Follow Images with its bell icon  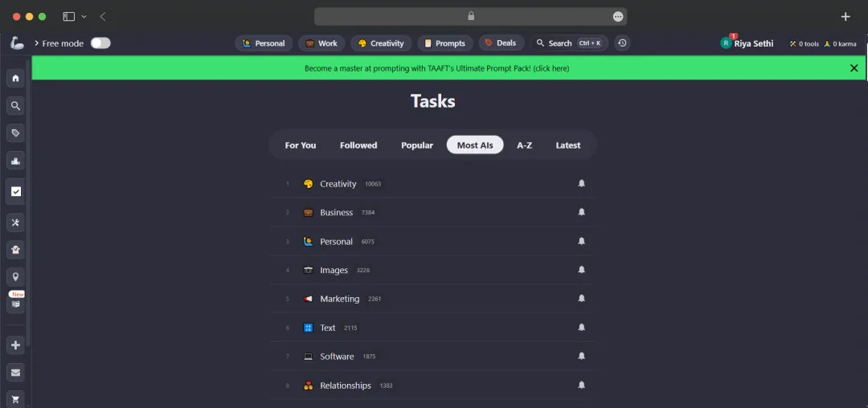coord(581,270)
